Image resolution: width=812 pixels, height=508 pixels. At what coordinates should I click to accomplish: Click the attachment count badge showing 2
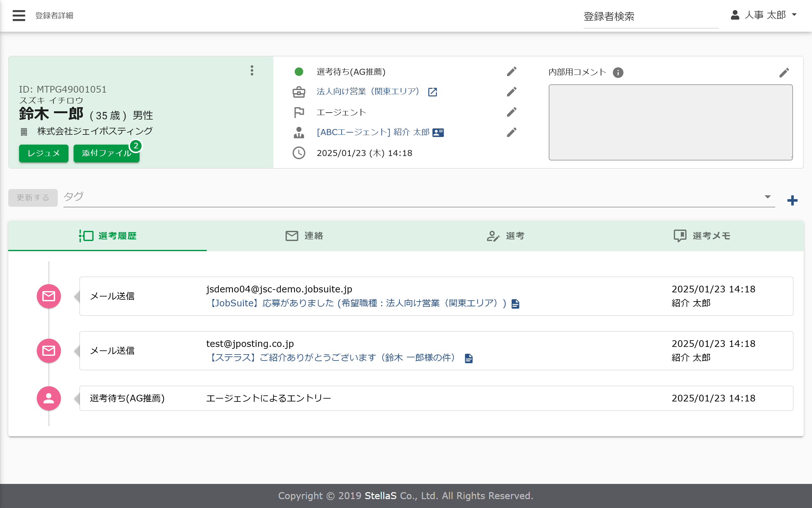coord(136,146)
